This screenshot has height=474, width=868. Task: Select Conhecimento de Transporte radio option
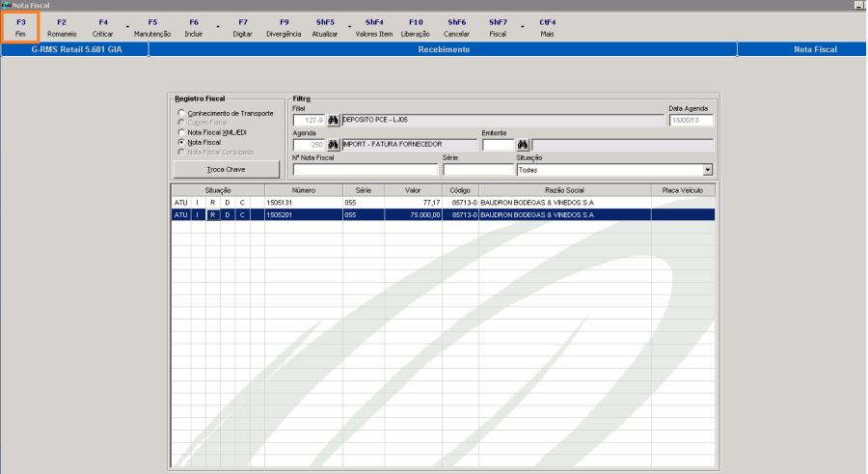click(x=181, y=113)
